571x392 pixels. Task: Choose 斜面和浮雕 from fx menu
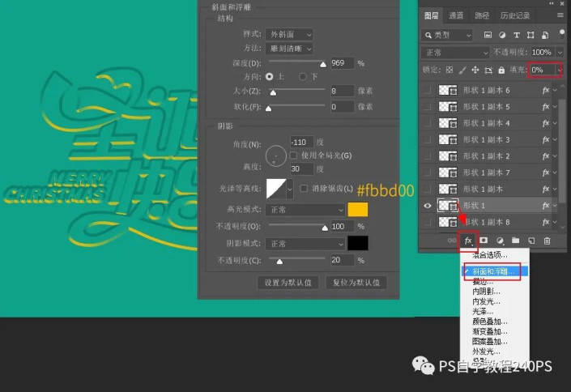point(495,271)
